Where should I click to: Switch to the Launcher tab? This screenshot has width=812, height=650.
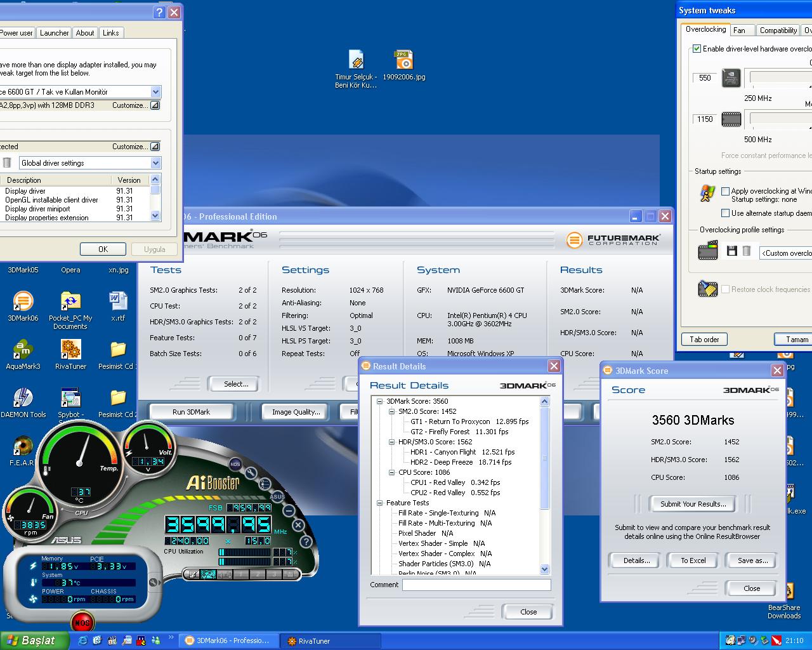[x=54, y=33]
